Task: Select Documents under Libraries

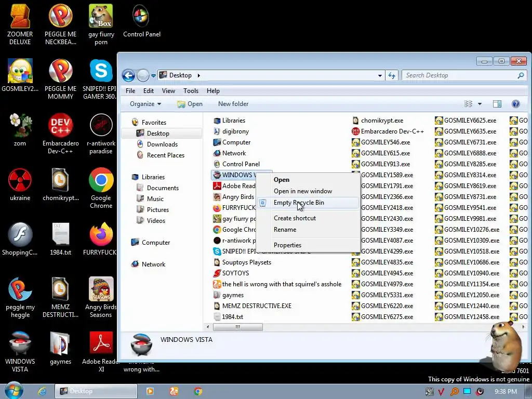Action: (162, 188)
